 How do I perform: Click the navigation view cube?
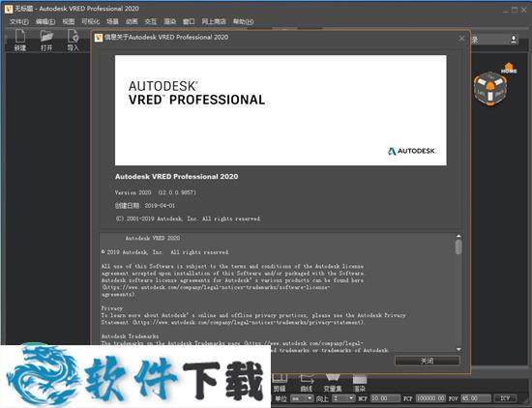tap(490, 89)
